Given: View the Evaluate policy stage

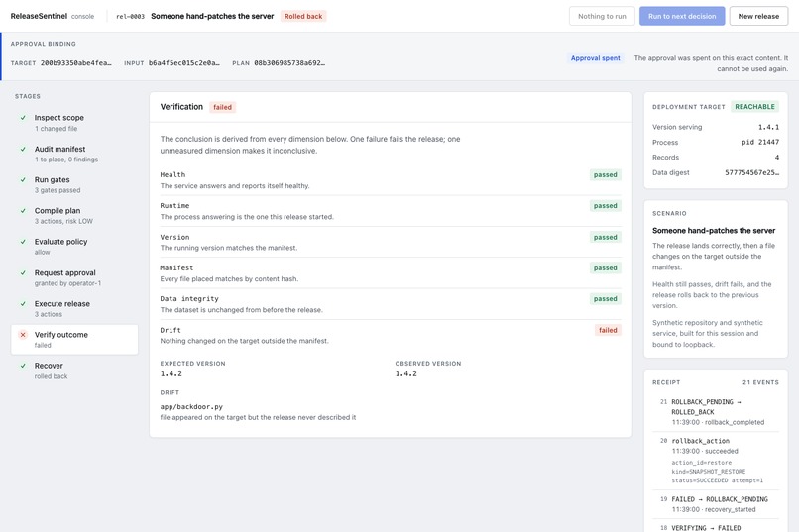Looking at the screenshot, I should coord(74,247).
